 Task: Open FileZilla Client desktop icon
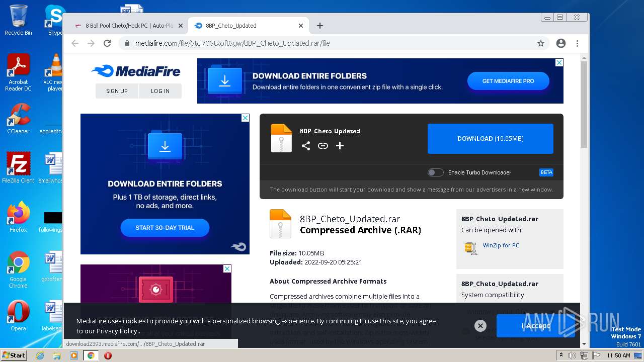(18, 168)
